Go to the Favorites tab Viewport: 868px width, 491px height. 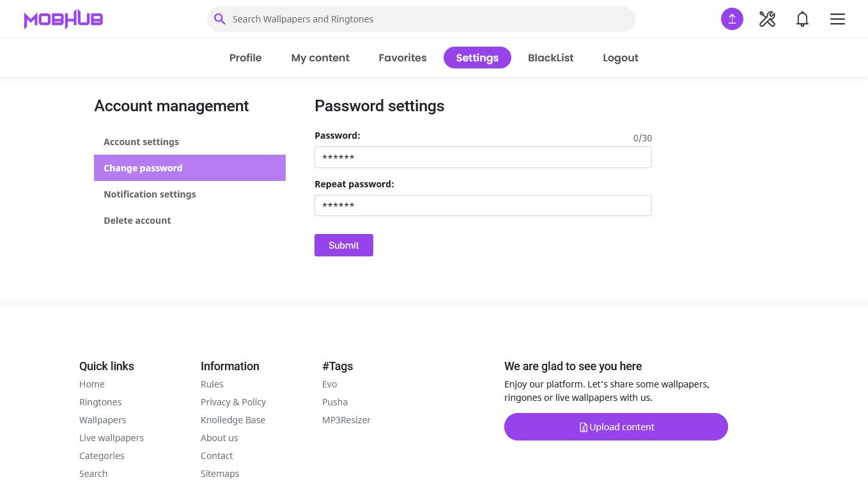pos(402,58)
